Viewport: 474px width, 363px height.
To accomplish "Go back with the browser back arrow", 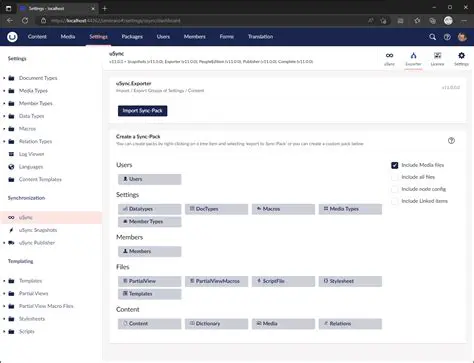I will click(10, 21).
